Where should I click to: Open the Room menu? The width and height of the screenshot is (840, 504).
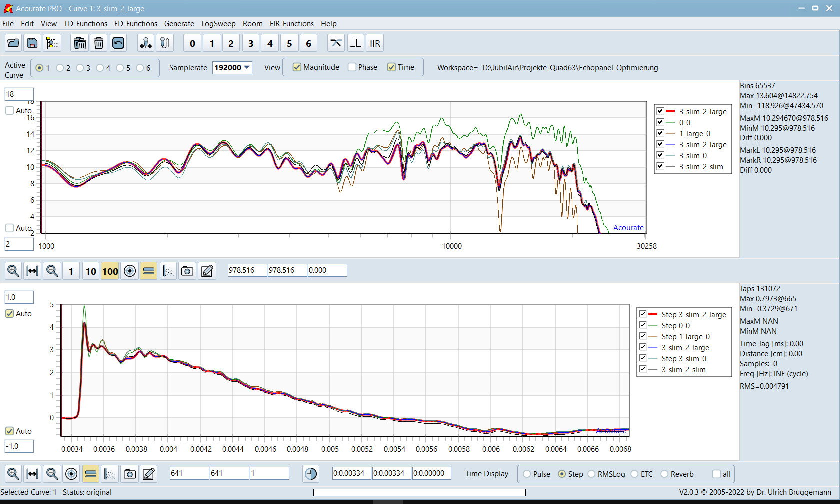point(253,23)
